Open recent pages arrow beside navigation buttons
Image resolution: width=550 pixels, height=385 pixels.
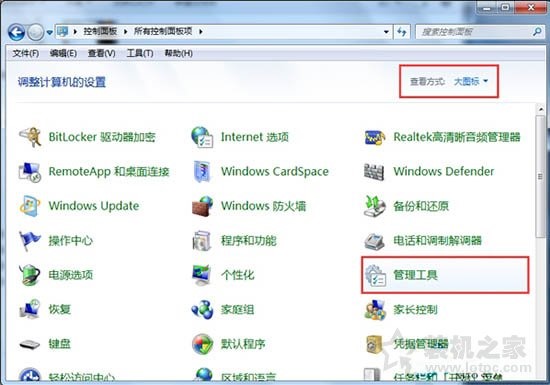point(49,33)
